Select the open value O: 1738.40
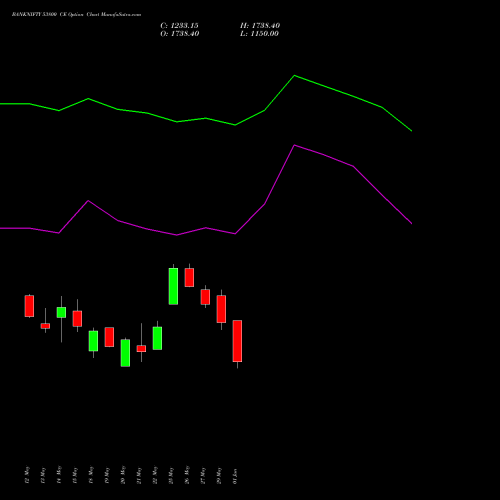The height and width of the screenshot is (500, 500). (180, 34)
